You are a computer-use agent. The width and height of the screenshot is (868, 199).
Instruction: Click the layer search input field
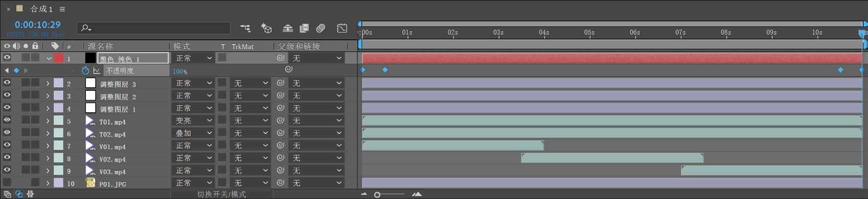[153, 28]
